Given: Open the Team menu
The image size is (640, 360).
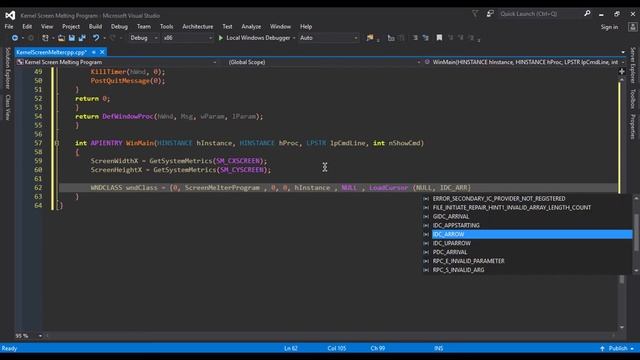Looking at the screenshot, I should click(x=143, y=27).
